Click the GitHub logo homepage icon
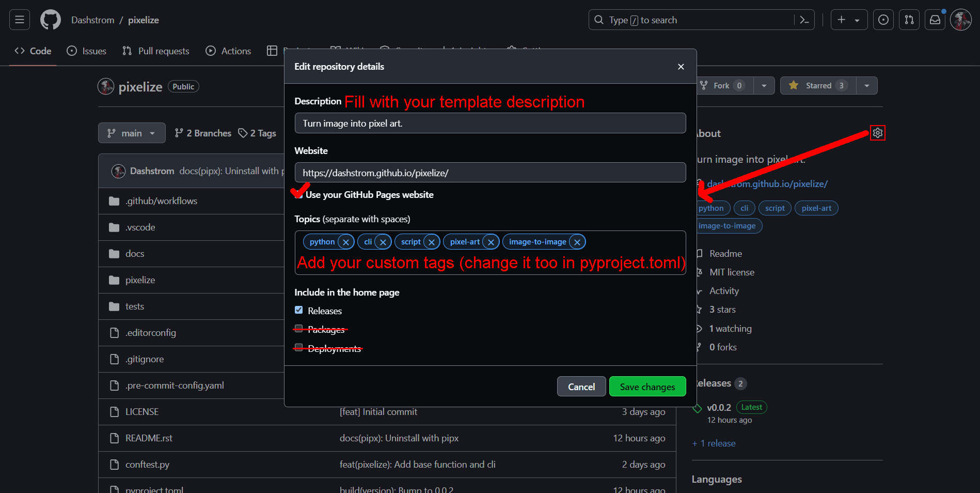 pyautogui.click(x=51, y=20)
